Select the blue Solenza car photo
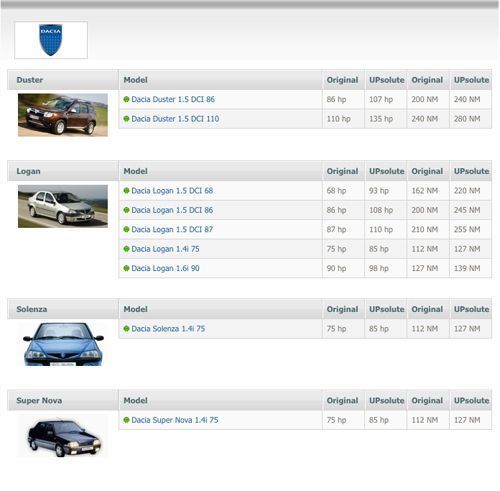 [63, 344]
